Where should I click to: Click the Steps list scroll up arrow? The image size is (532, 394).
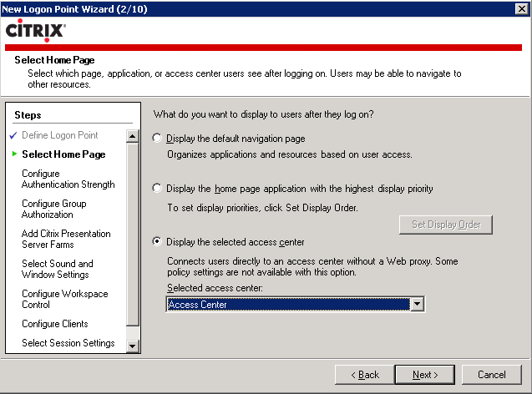pyautogui.click(x=132, y=136)
